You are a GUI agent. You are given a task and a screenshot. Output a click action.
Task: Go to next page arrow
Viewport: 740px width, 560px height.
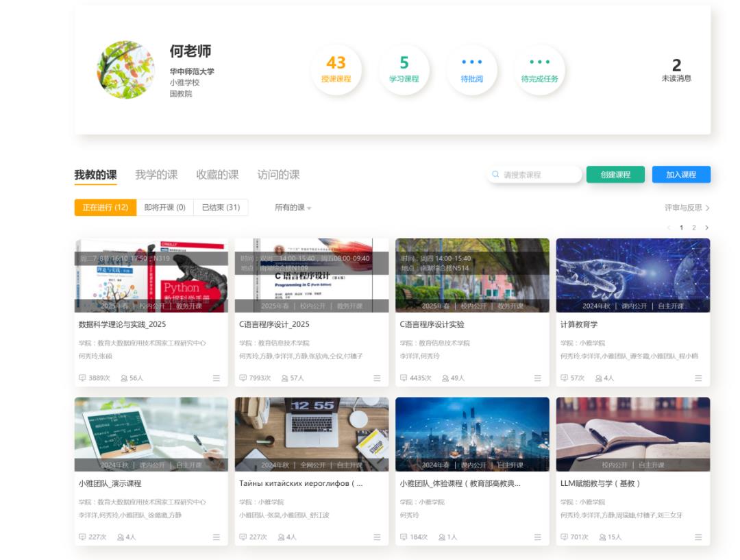click(706, 228)
